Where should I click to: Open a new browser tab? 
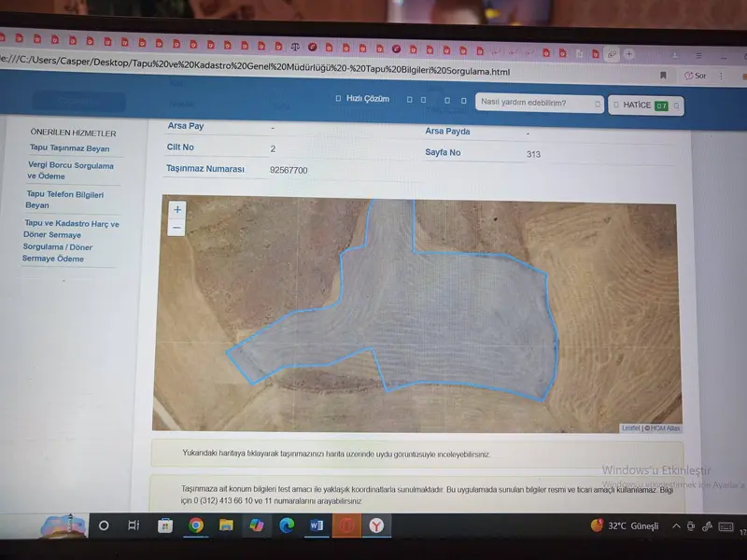(628, 54)
